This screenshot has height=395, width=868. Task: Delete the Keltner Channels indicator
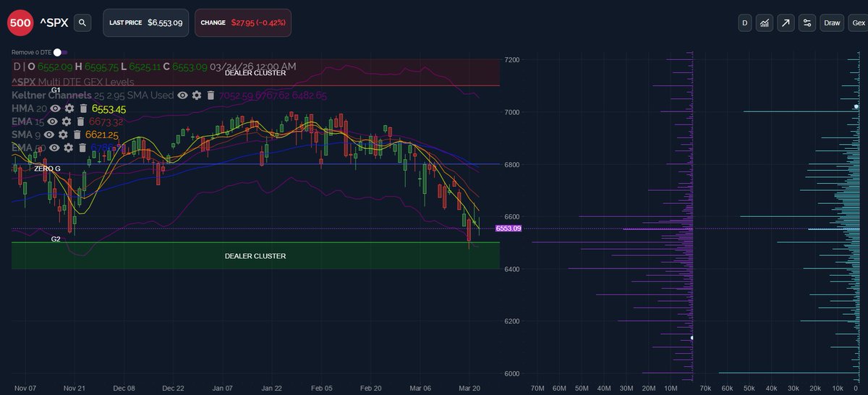pyautogui.click(x=210, y=95)
